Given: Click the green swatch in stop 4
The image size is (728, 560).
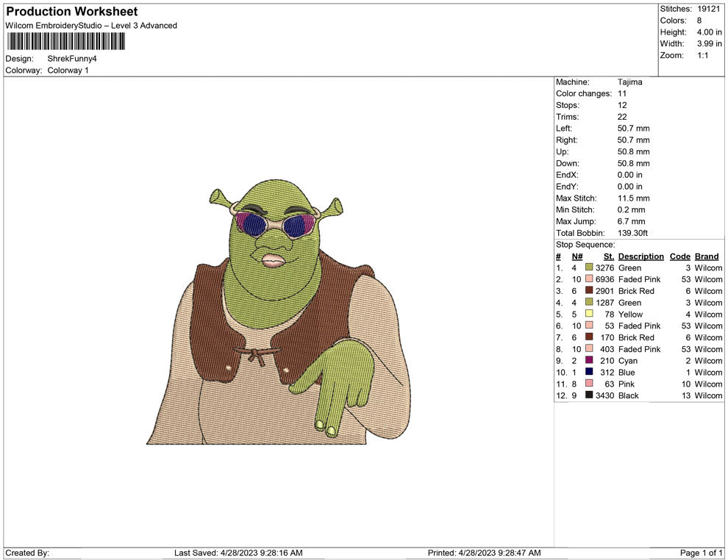Looking at the screenshot, I should (589, 302).
